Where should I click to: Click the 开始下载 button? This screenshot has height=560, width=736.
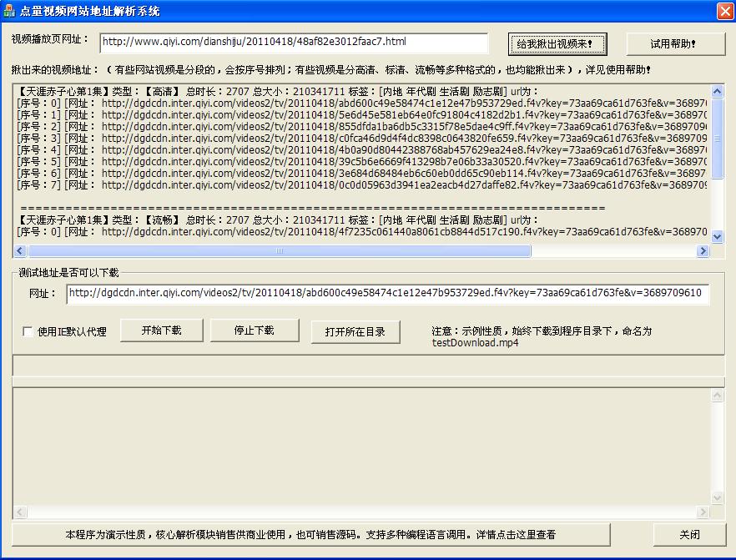pos(162,330)
